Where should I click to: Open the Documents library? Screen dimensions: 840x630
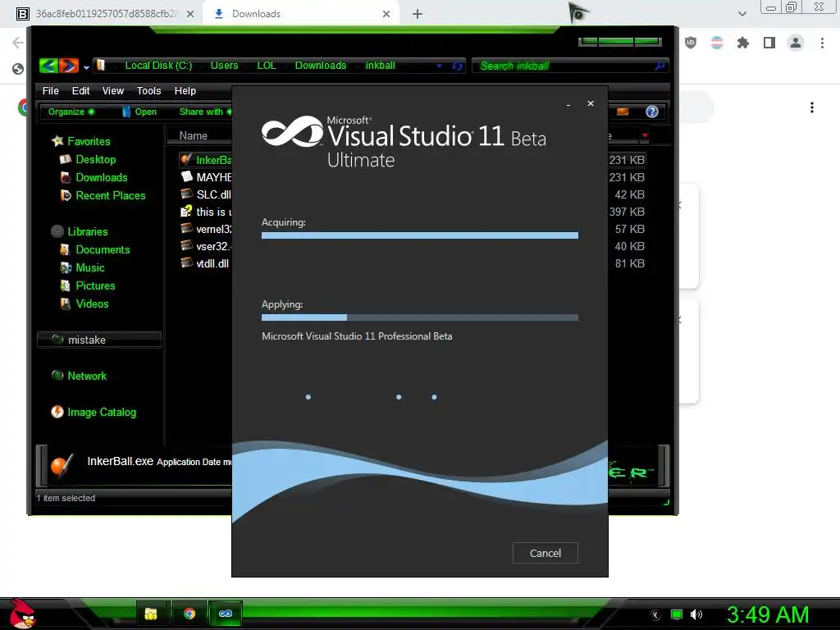click(x=95, y=249)
